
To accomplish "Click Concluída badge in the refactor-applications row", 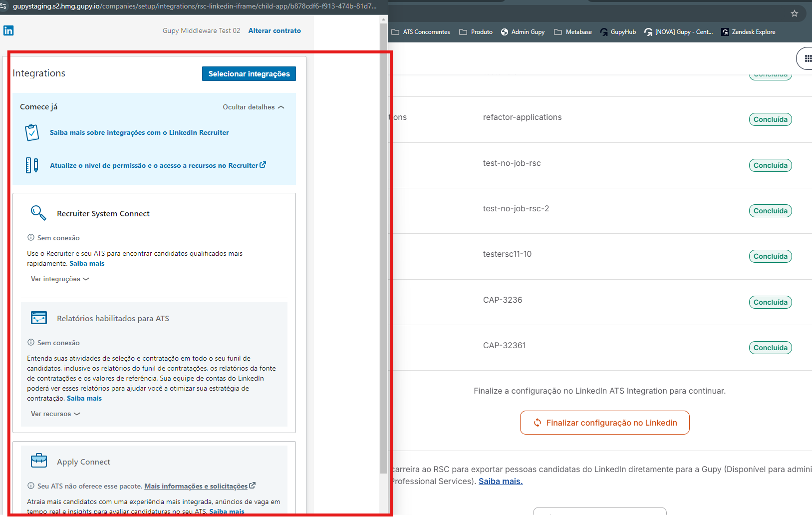I will pos(771,119).
